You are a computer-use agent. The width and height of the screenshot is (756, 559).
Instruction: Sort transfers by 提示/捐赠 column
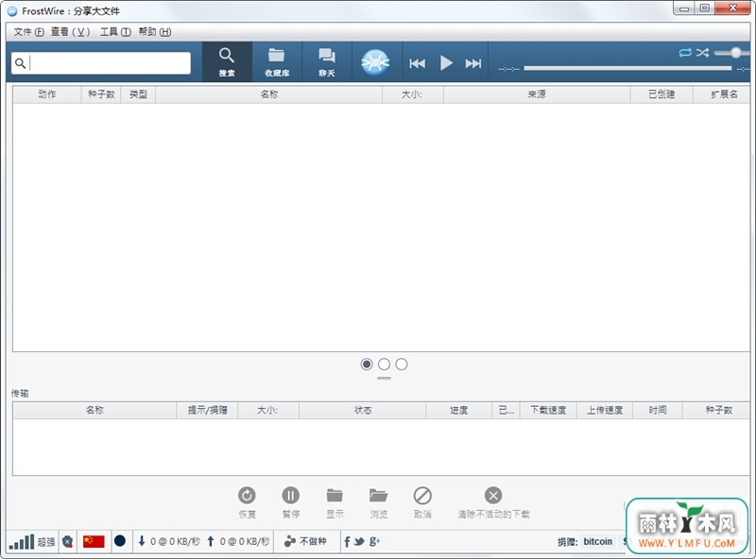pyautogui.click(x=207, y=410)
